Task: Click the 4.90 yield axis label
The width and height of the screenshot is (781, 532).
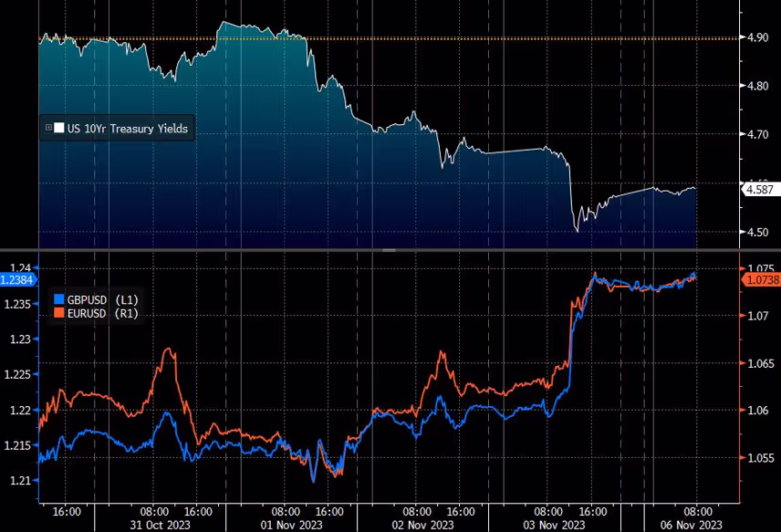Action: pyautogui.click(x=757, y=37)
